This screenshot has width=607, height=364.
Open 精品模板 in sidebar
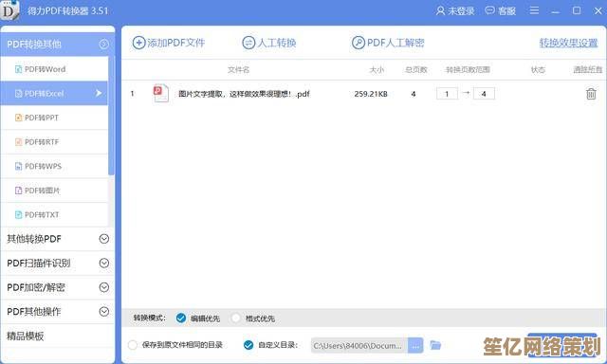click(x=26, y=336)
